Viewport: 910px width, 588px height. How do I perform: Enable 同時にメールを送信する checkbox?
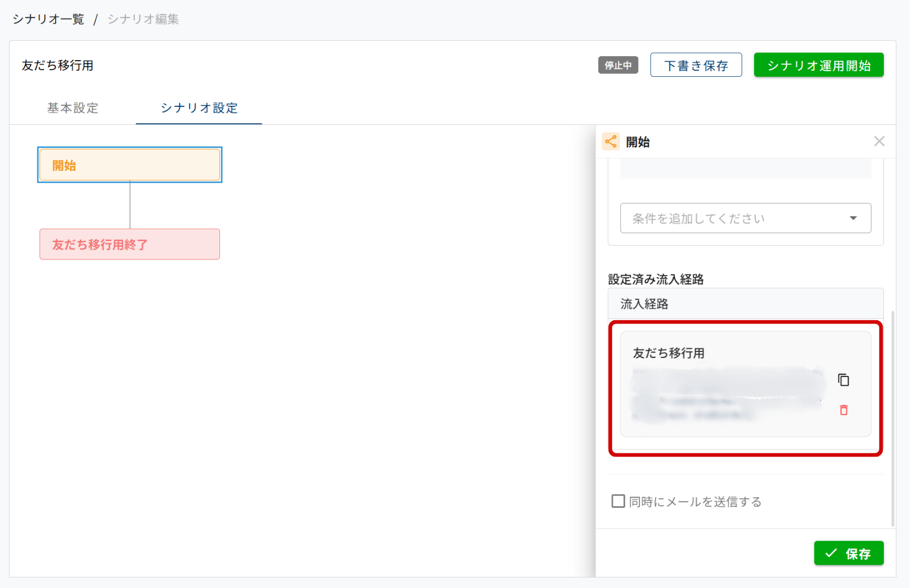(618, 501)
